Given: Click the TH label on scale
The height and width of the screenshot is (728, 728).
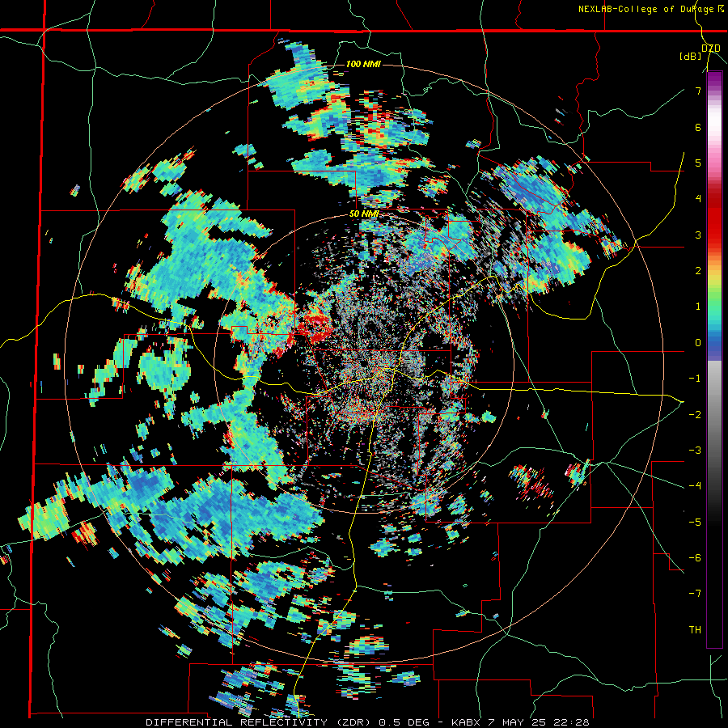Looking at the screenshot, I should pyautogui.click(x=695, y=630).
